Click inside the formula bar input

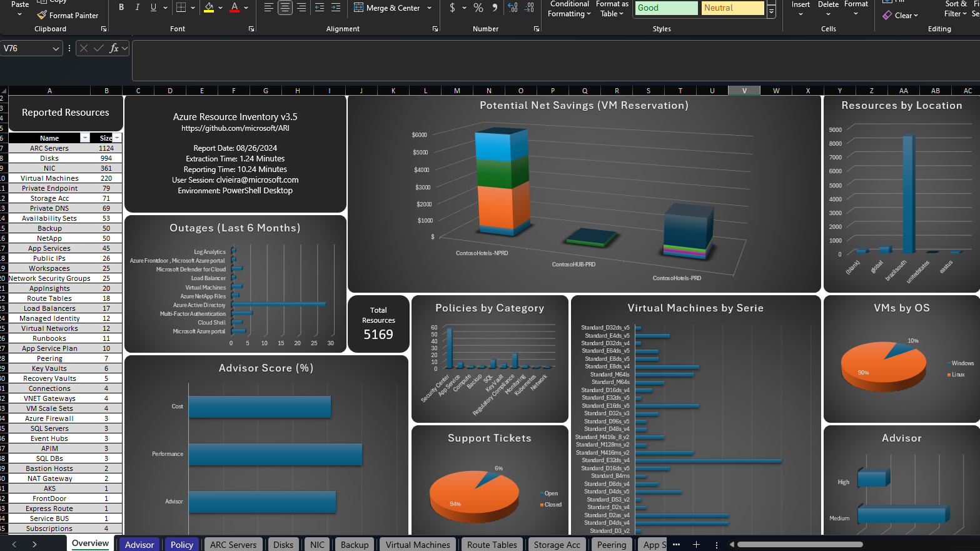click(x=550, y=61)
